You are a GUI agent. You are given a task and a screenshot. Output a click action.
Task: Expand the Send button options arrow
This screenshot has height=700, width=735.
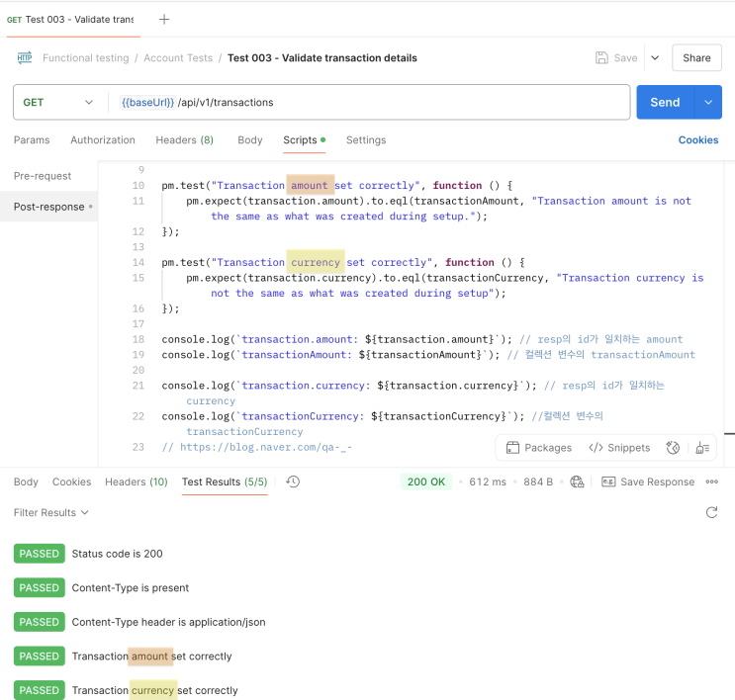click(708, 102)
